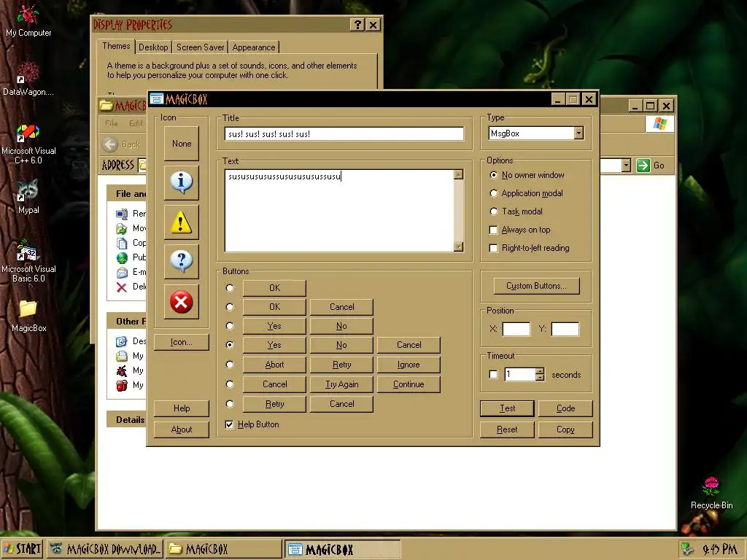Select the No owner window option
The height and width of the screenshot is (560, 747).
click(x=494, y=175)
